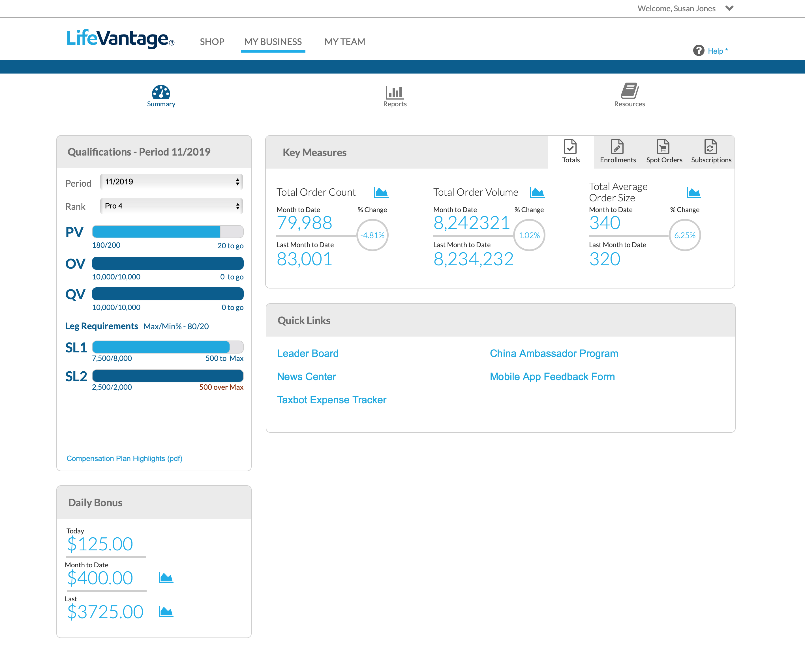Screen dimensions: 805x672
Task: Show Daily Bonus Last period chart
Action: (x=166, y=611)
